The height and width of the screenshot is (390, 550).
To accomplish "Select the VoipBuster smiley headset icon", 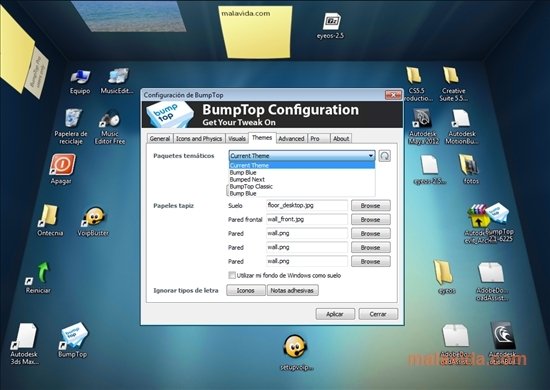I will click(x=93, y=217).
